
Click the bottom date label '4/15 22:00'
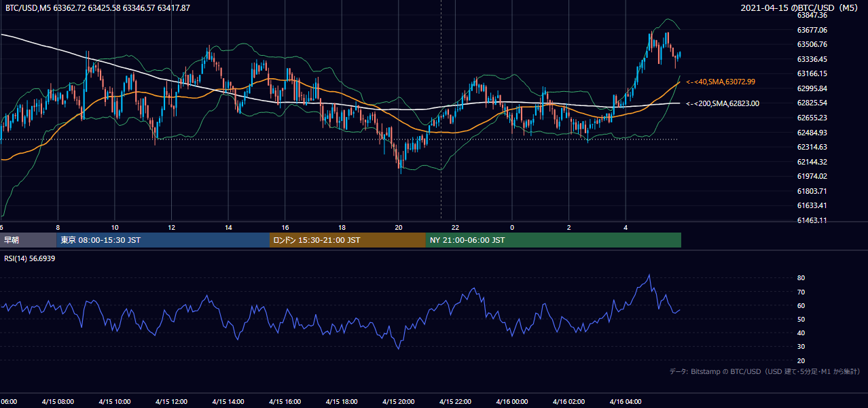coord(455,402)
